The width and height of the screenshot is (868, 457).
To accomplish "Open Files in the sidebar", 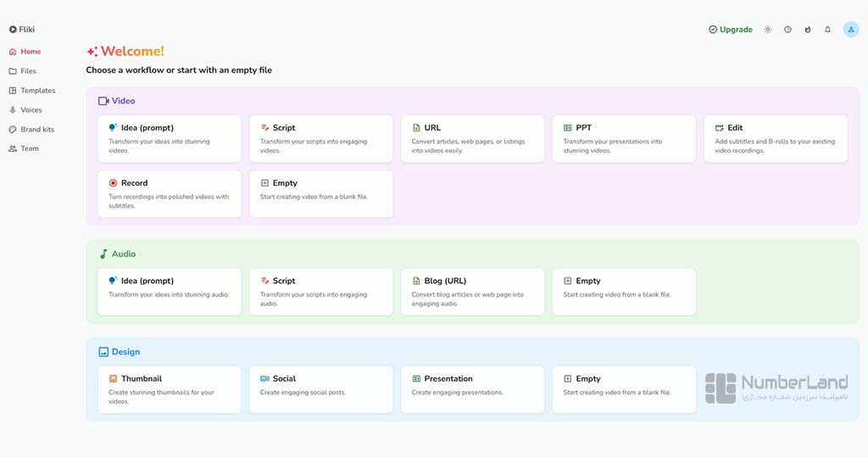I will (28, 71).
